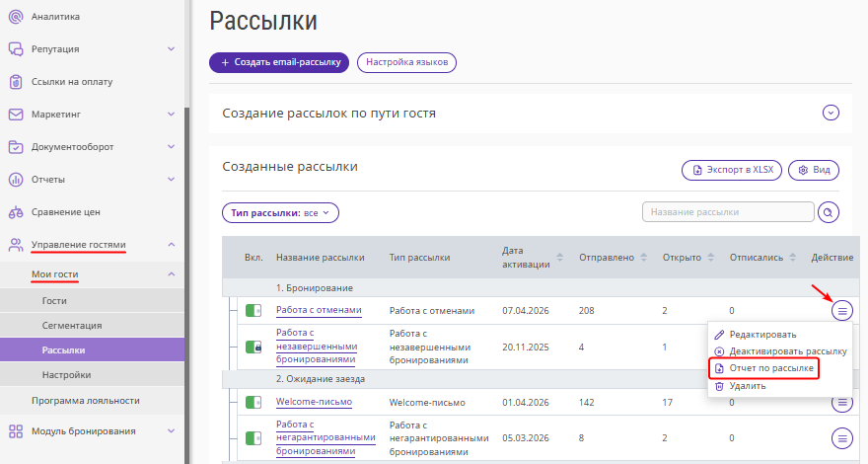Click the Сравнение цен sidebar icon
Image resolution: width=868 pixels, height=464 pixels.
16,212
